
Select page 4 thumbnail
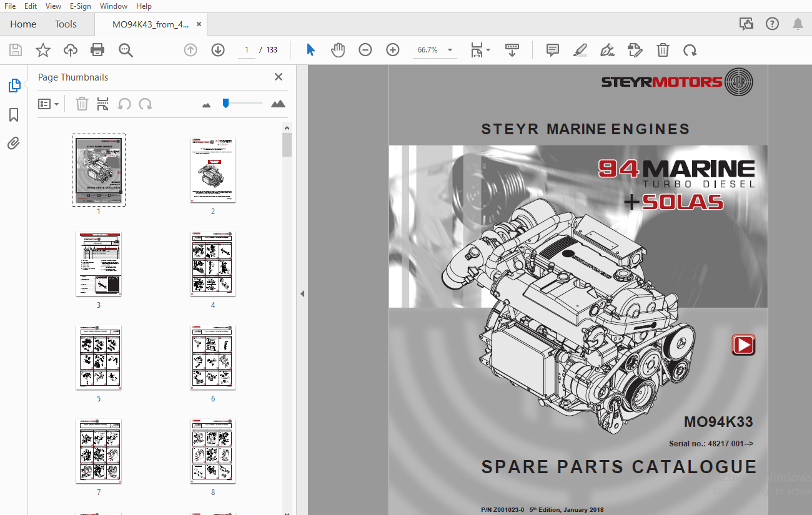[213, 264]
